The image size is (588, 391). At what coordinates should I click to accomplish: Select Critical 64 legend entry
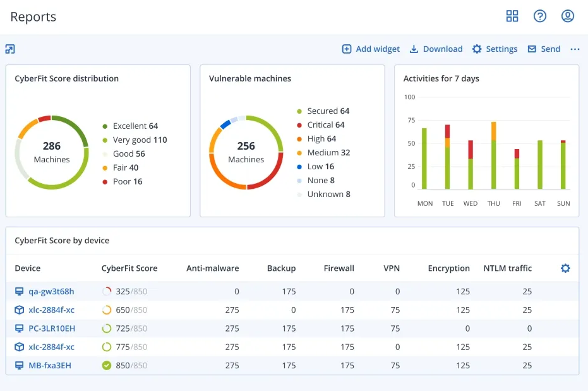point(321,125)
